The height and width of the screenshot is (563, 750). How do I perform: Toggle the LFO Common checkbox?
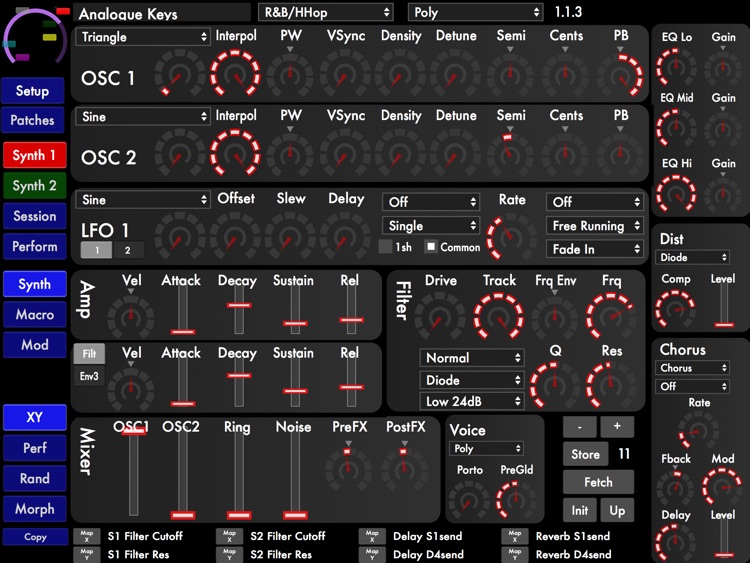click(431, 247)
